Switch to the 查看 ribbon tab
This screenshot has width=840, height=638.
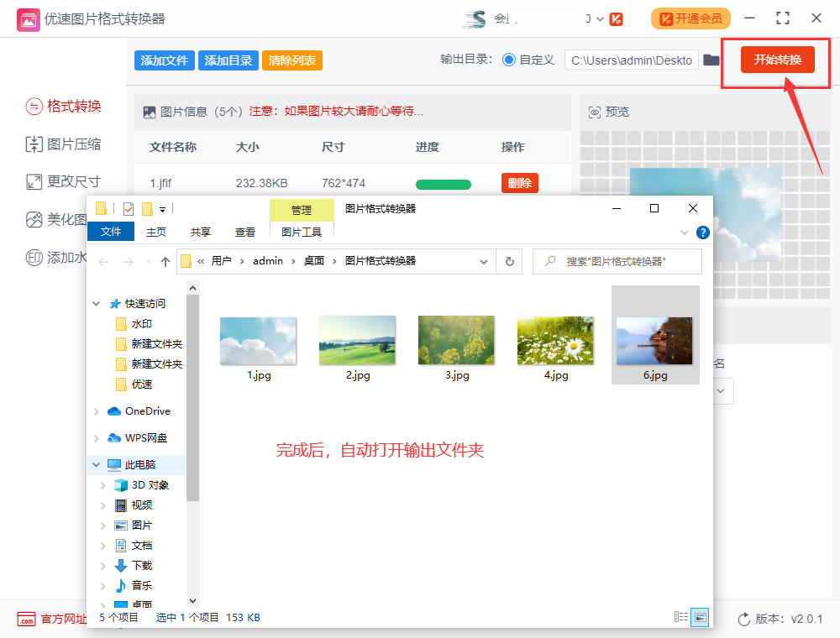[244, 233]
